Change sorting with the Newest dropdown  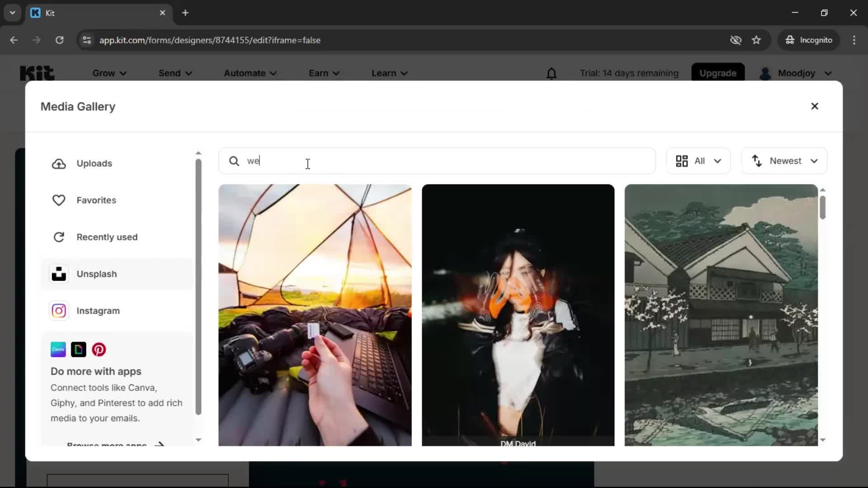pyautogui.click(x=784, y=160)
